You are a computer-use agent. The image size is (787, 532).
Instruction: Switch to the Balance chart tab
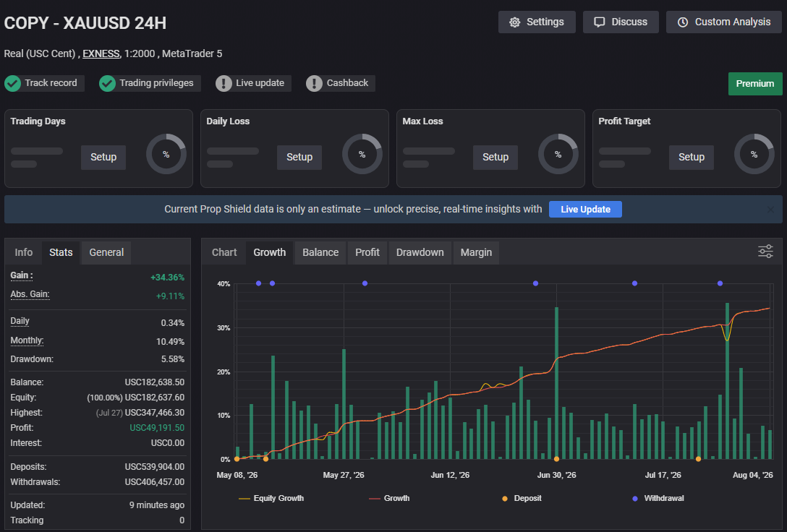[x=320, y=252]
